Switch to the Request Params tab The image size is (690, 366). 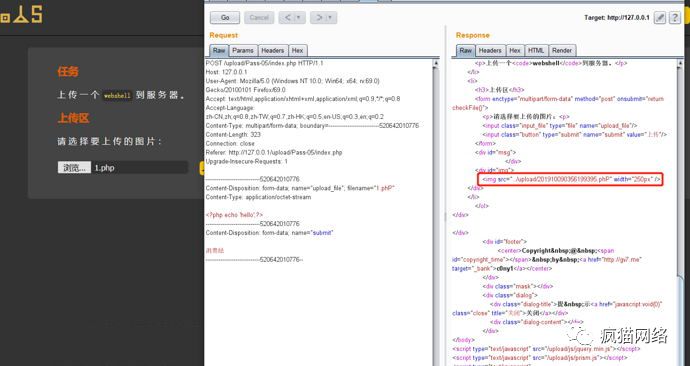click(243, 51)
